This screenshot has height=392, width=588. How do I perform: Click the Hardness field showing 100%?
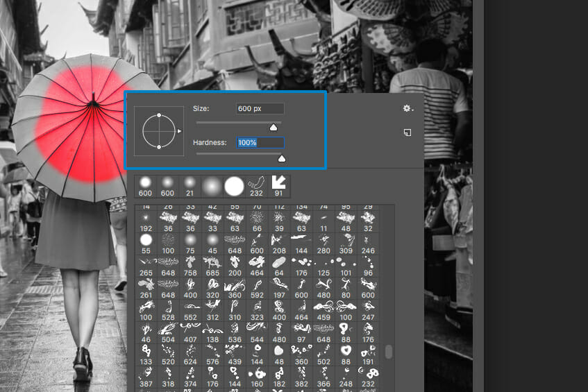click(x=260, y=142)
